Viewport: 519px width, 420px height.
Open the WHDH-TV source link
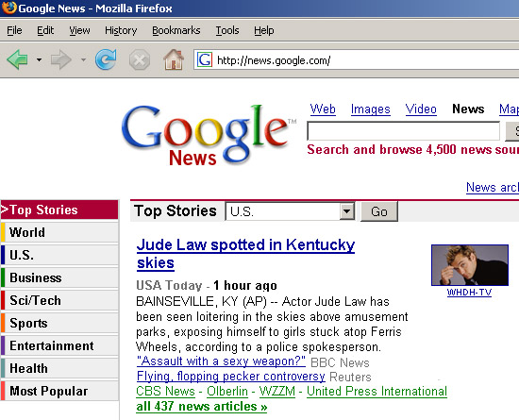469,293
